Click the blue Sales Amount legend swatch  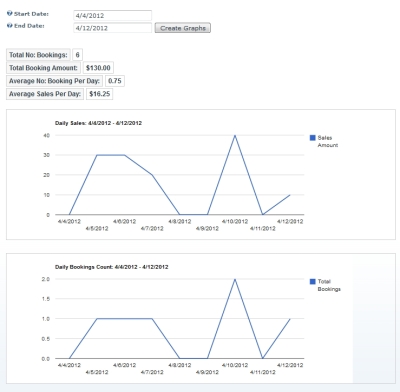click(x=313, y=138)
